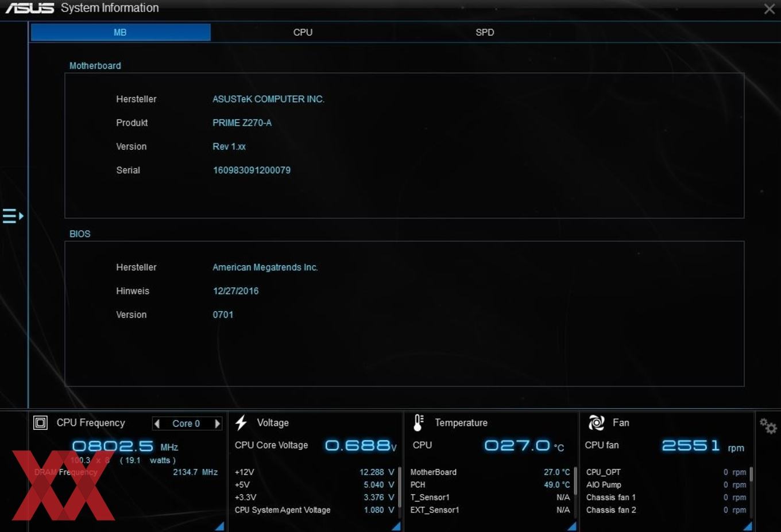Select BIOS vendor American Megatrends Inc.
The width and height of the screenshot is (781, 532).
coord(265,267)
